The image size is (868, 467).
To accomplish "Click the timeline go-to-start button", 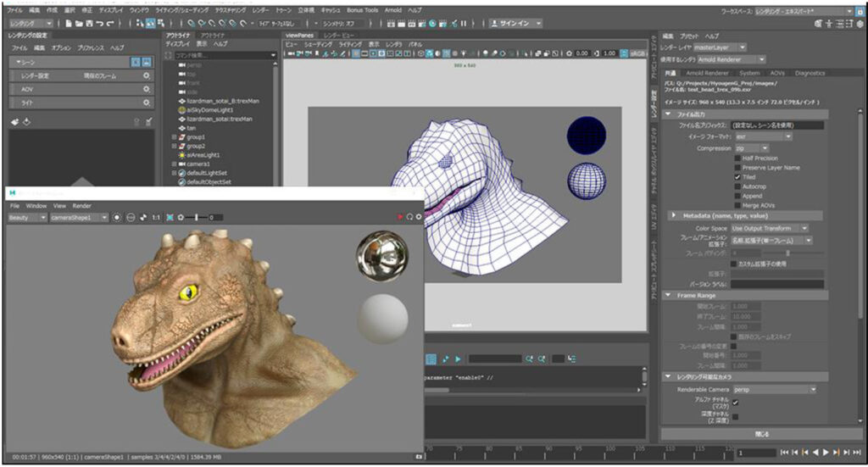I will [x=784, y=453].
